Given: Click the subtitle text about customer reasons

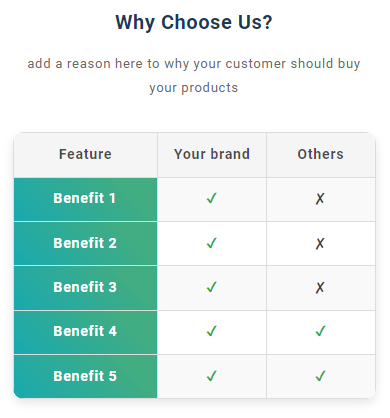Looking at the screenshot, I should tap(194, 76).
